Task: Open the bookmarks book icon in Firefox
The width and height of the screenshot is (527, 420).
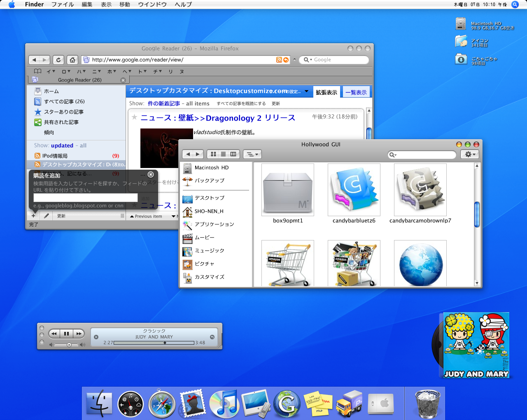Action: tap(37, 71)
